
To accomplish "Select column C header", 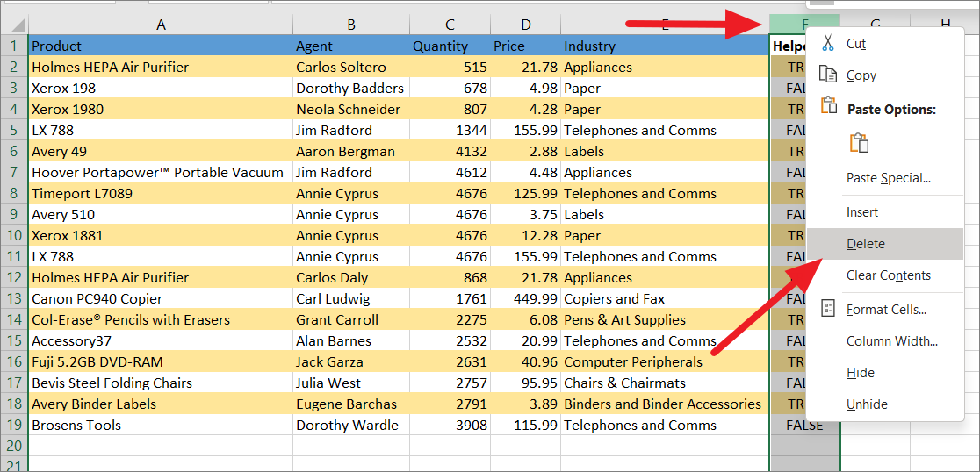I will coord(450,25).
